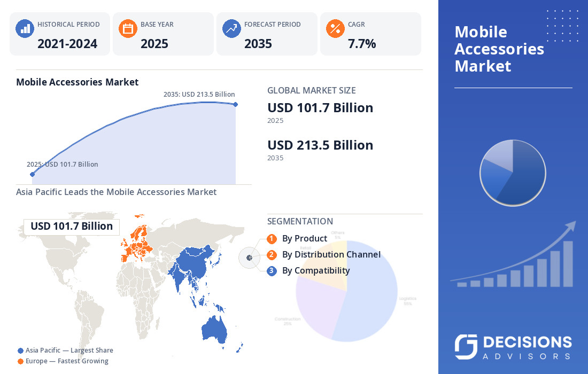Click the Base Year calendar icon

coord(128,28)
